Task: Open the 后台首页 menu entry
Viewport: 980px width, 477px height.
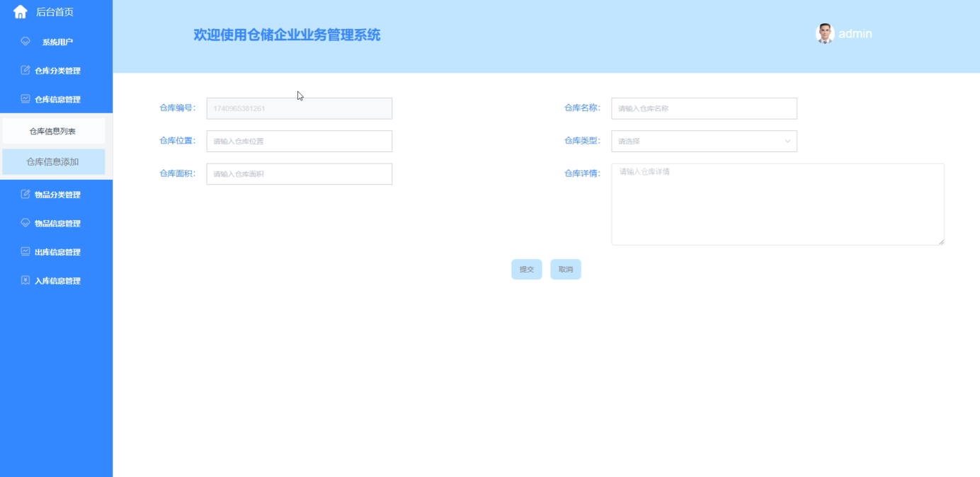Action: 56,11
